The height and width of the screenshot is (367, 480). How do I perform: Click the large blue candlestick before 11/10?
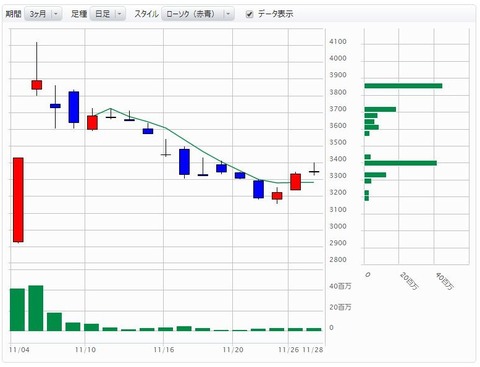click(x=74, y=107)
